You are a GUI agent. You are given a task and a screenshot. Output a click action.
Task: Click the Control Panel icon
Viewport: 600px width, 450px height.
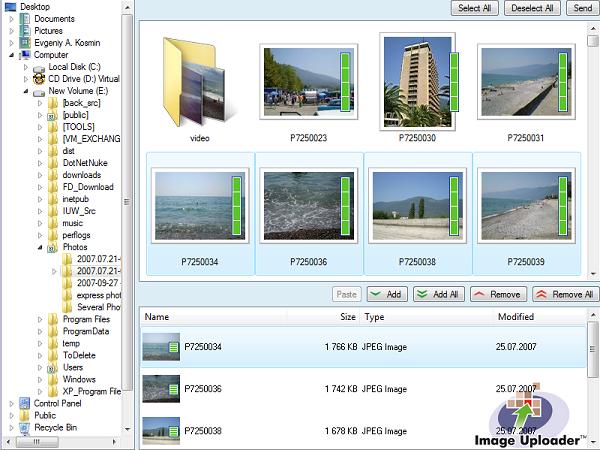point(25,403)
